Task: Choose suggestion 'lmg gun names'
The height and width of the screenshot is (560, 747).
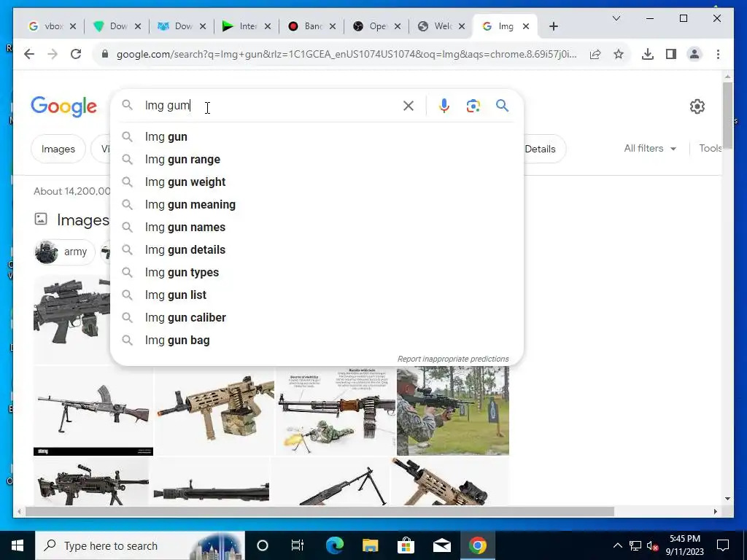Action: [317, 227]
